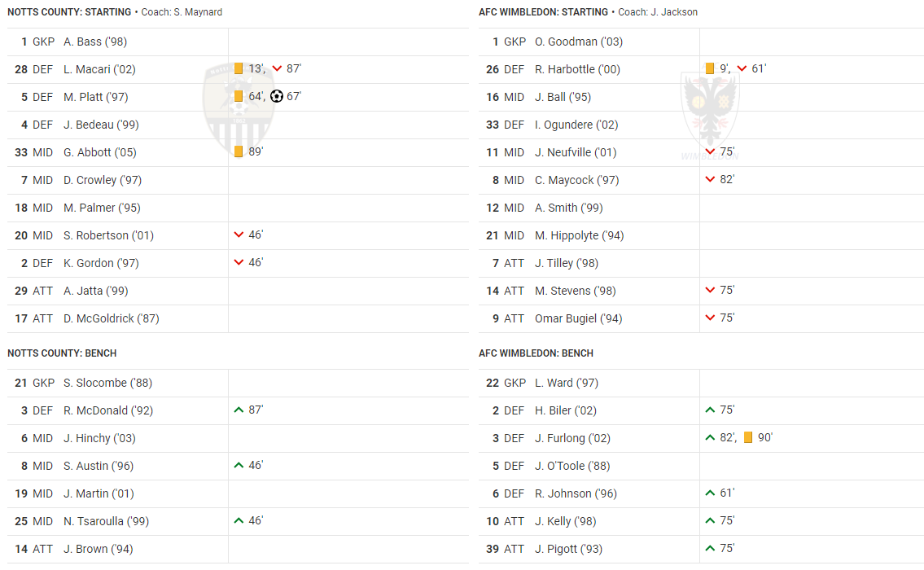Click the AFC WIMBLEDON: STARTING heading
The width and height of the screenshot is (924, 570).
(x=543, y=11)
